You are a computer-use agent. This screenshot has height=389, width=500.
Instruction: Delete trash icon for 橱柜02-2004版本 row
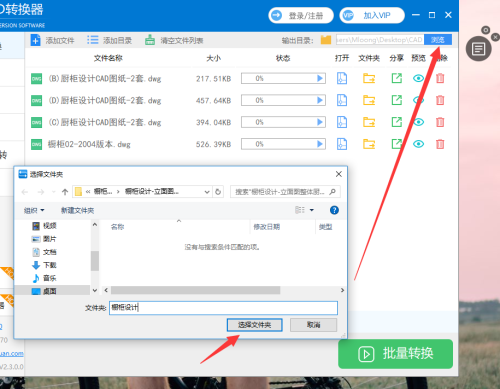coord(440,144)
